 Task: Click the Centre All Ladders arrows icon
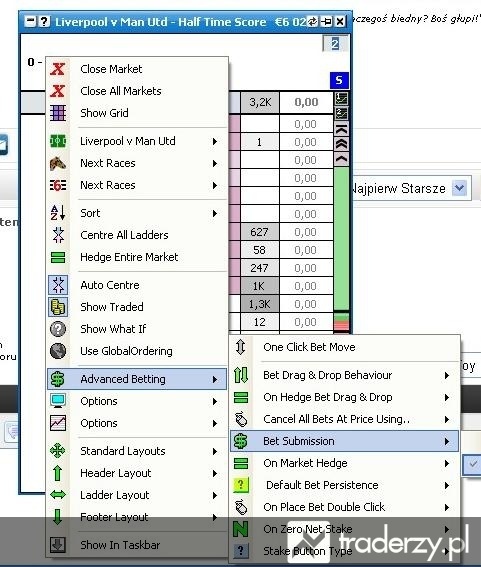click(x=58, y=235)
